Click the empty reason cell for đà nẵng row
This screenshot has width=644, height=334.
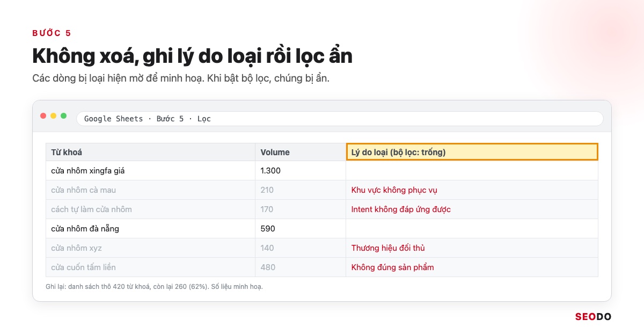coord(472,229)
